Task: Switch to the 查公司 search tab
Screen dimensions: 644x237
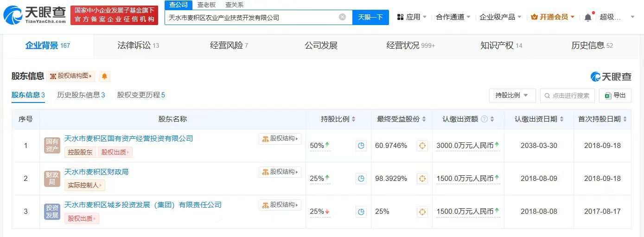Action: click(178, 5)
